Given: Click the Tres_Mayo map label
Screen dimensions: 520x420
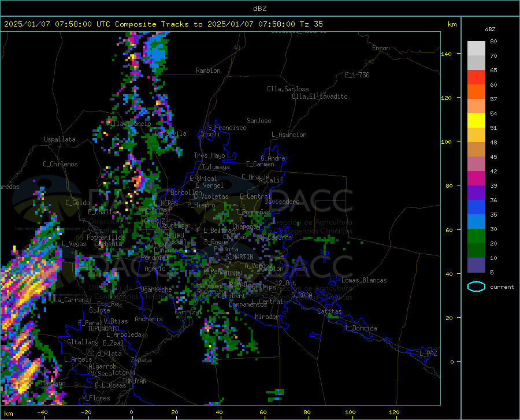Looking at the screenshot, I should coord(209,155).
